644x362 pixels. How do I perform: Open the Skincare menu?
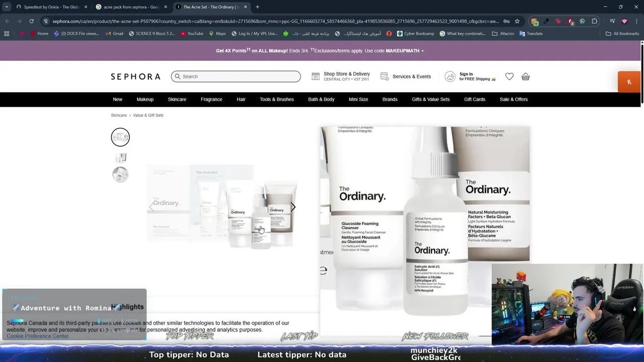coord(177,100)
